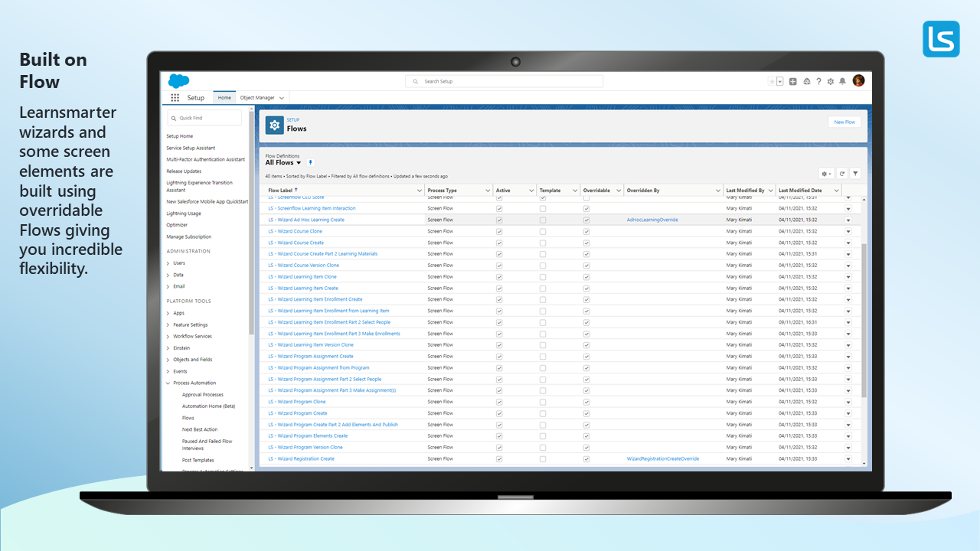Refresh the flows list view

point(841,174)
